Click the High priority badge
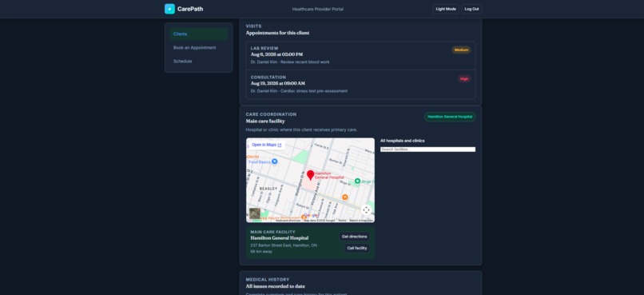This screenshot has width=644, height=295. (464, 79)
